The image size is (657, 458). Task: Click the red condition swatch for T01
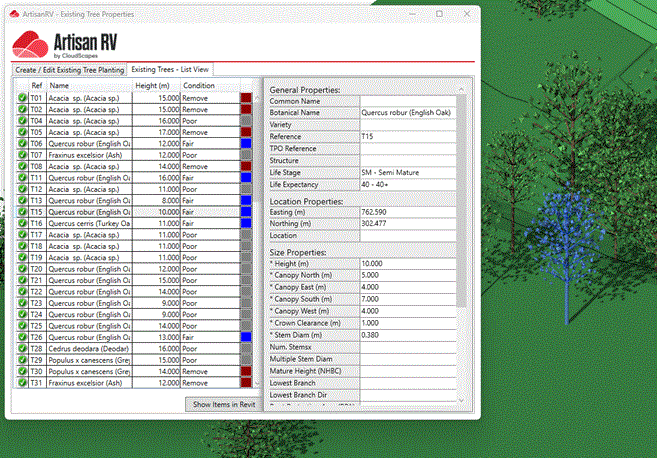pyautogui.click(x=246, y=98)
